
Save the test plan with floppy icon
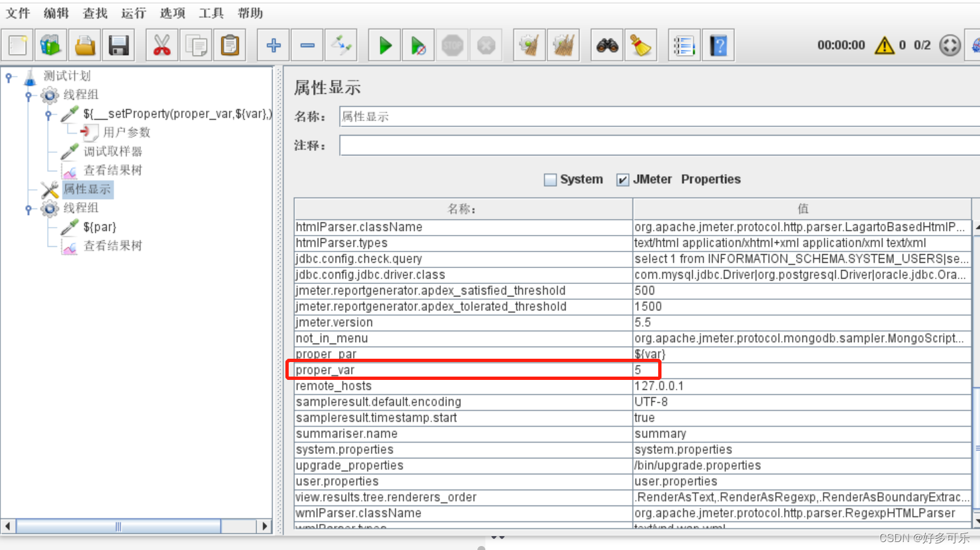coord(119,46)
